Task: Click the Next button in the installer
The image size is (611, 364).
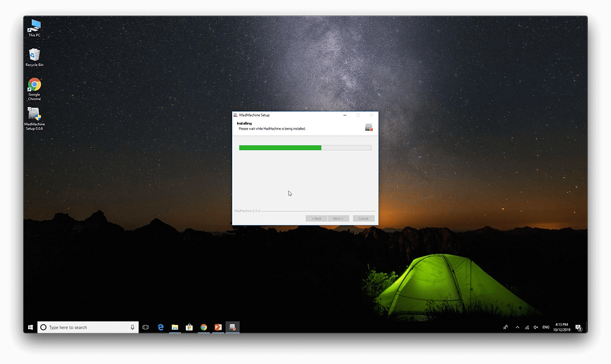Action: click(338, 219)
